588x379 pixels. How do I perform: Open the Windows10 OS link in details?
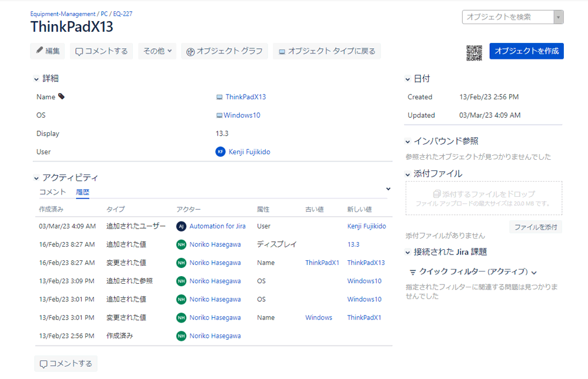pos(242,115)
